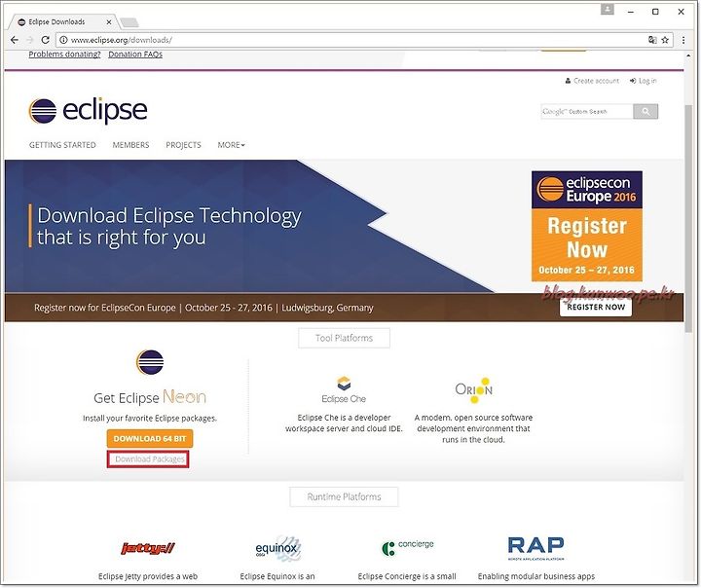The width and height of the screenshot is (701, 588).
Task: Click the REGISTER NOW button
Action: (596, 308)
